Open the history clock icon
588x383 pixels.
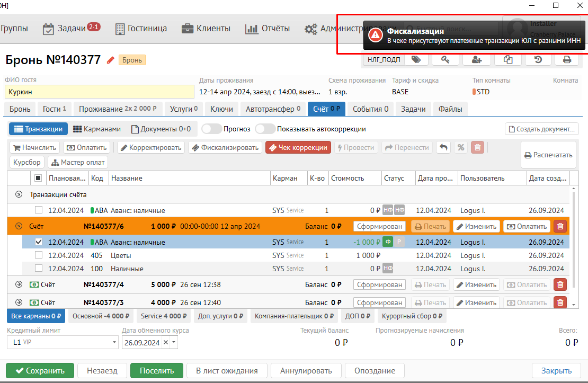(x=538, y=60)
